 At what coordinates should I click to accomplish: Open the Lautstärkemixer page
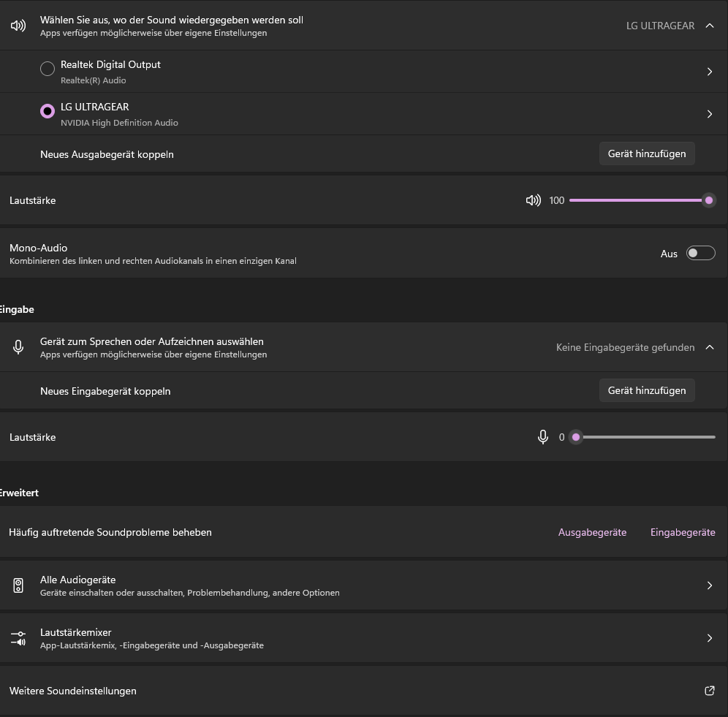(709, 638)
